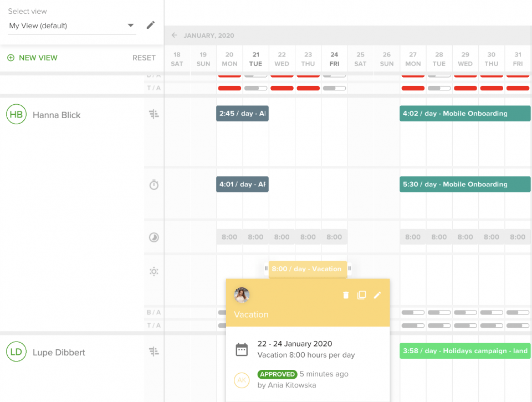532x402 pixels.
Task: Delete the Vacation entry with trash icon
Action: pos(346,295)
